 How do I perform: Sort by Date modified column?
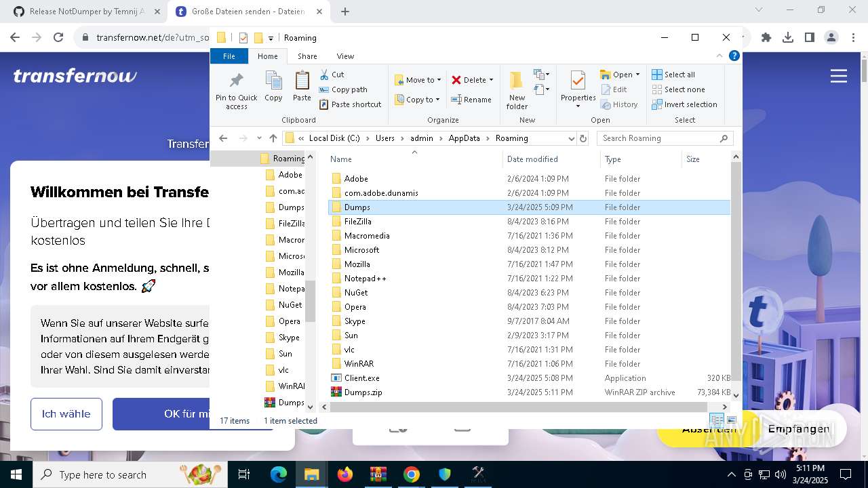pos(552,159)
